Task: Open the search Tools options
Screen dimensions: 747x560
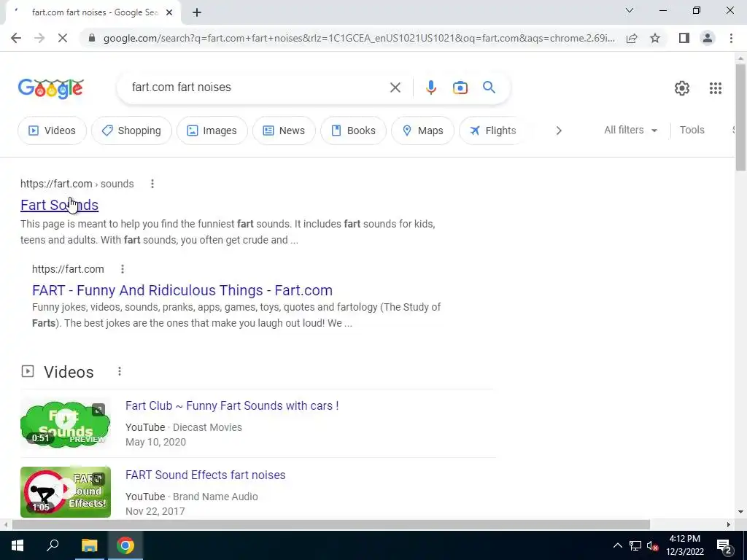Action: click(692, 130)
